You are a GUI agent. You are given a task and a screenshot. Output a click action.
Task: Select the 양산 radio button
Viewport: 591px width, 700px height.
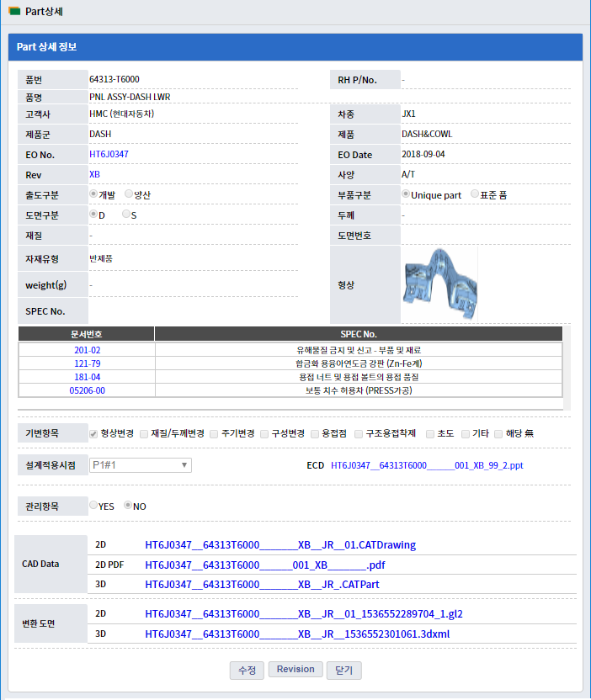coord(129,194)
